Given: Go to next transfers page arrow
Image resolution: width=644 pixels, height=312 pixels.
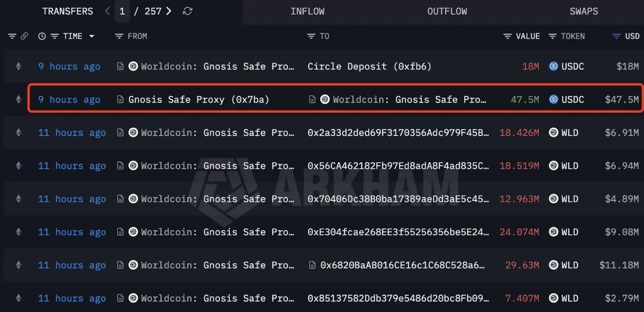Looking at the screenshot, I should (x=169, y=11).
